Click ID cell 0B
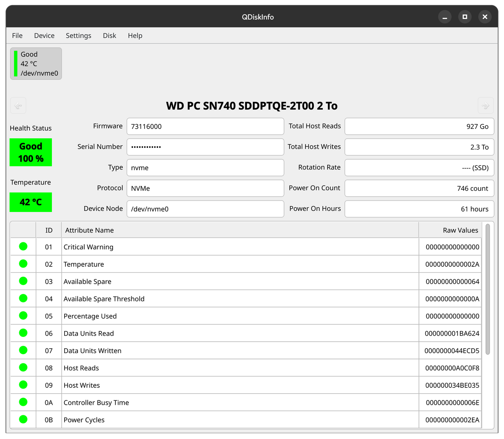Image resolution: width=504 pixels, height=439 pixels. coord(49,420)
